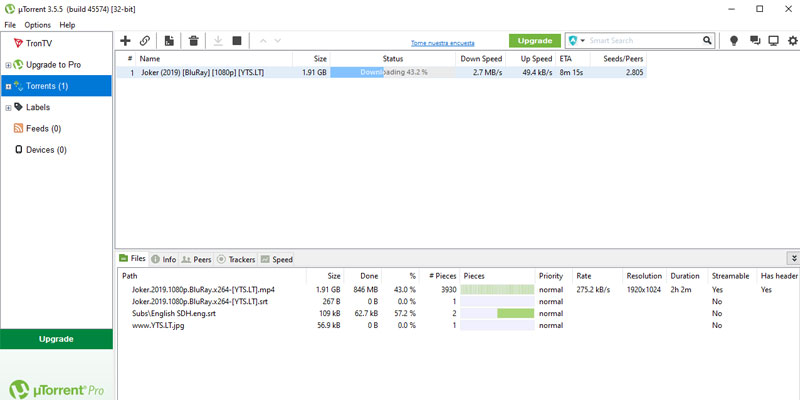This screenshot has width=800, height=400.
Task: Click the Tome nuestra encuesta link
Action: [x=442, y=43]
